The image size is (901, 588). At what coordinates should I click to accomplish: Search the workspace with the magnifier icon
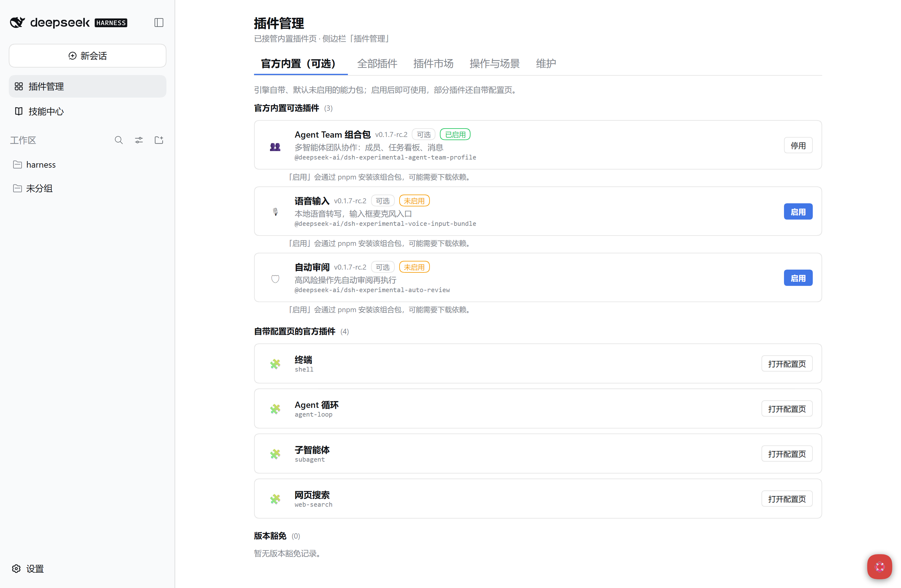(x=119, y=140)
